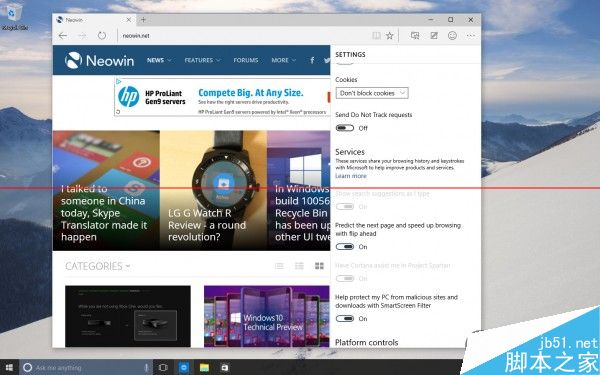Image resolution: width=600 pixels, height=375 pixels.
Task: Toggle SmartScreen Filter switch
Action: (345, 318)
